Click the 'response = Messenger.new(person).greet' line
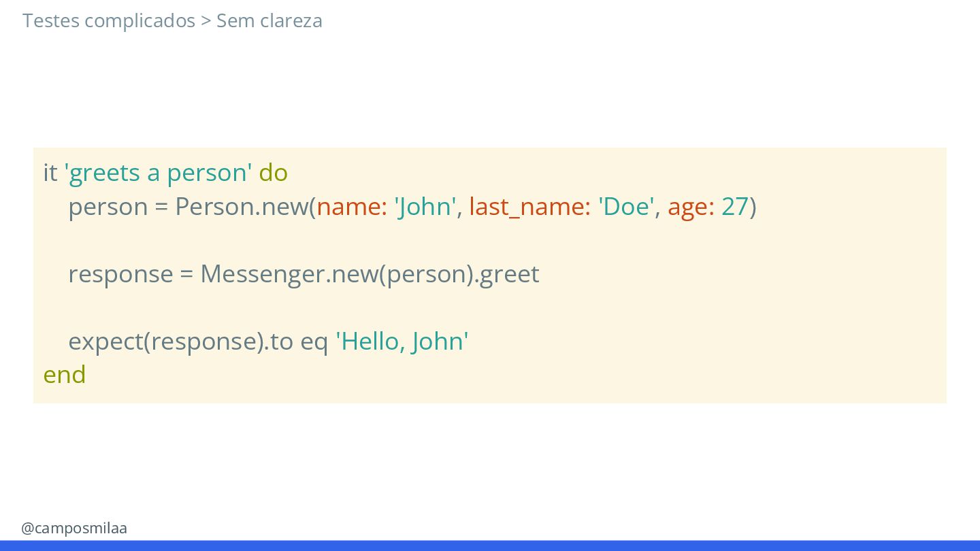Viewport: 980px width, 551px height. pos(304,274)
